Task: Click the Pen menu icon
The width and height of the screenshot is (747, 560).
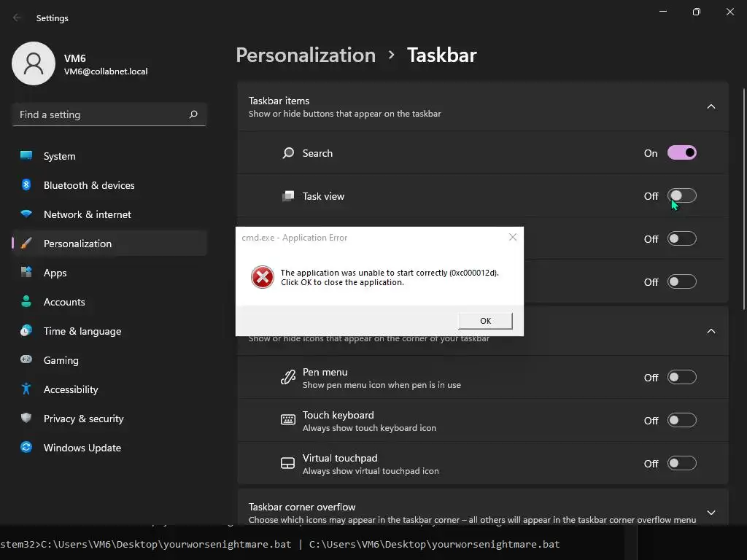Action: (287, 377)
